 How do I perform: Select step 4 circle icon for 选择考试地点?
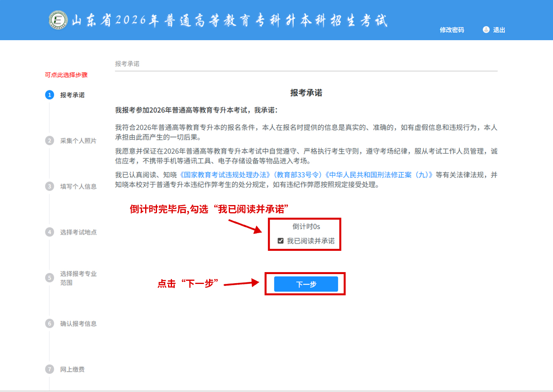coord(49,232)
